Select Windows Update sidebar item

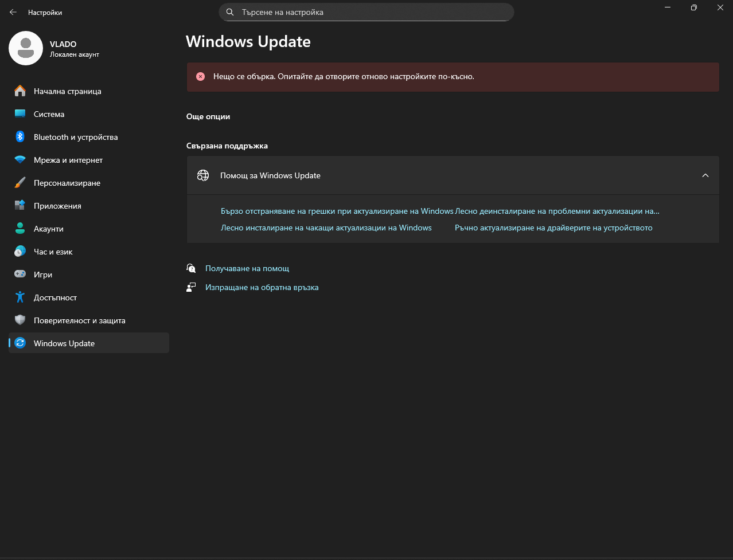pyautogui.click(x=89, y=343)
